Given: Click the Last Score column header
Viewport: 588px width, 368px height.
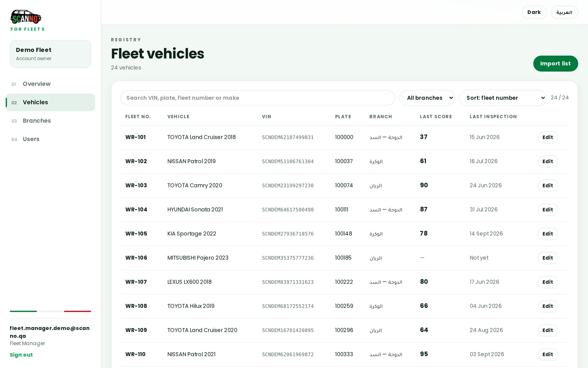Looking at the screenshot, I should tap(436, 117).
